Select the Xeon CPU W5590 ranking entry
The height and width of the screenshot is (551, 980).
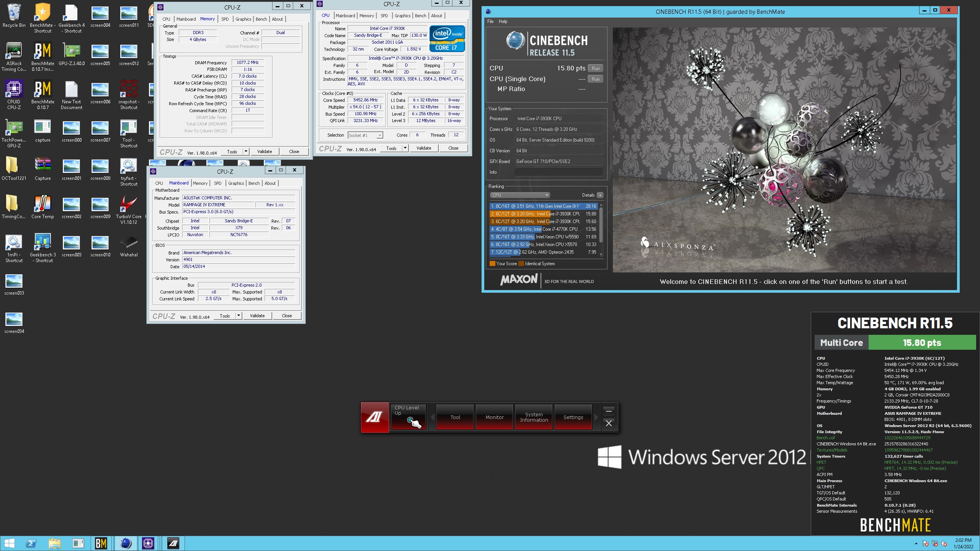coord(543,237)
